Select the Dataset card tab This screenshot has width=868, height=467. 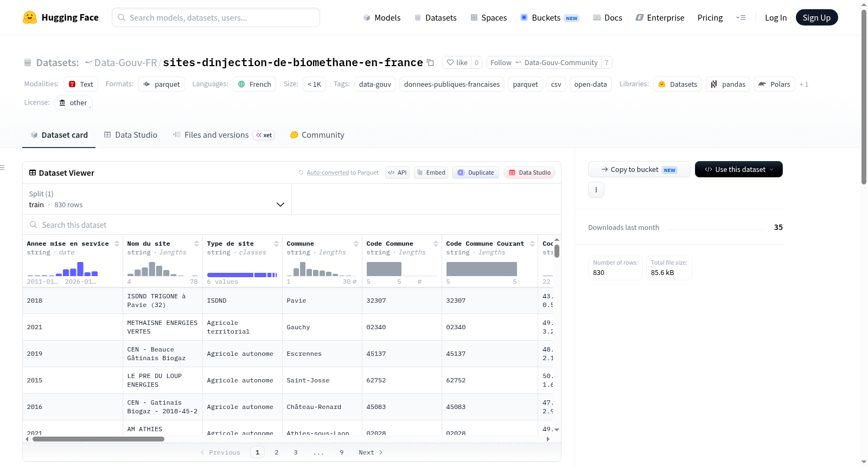coord(59,135)
